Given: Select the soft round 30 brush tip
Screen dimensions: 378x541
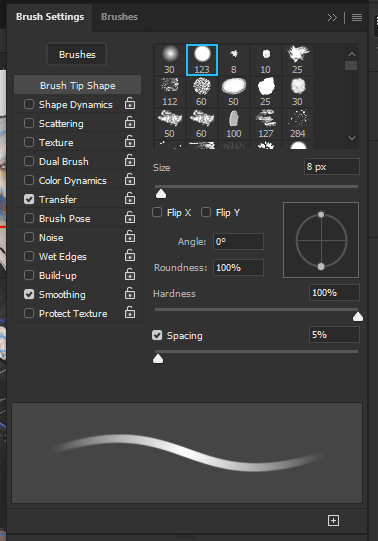Looking at the screenshot, I should point(169,60).
